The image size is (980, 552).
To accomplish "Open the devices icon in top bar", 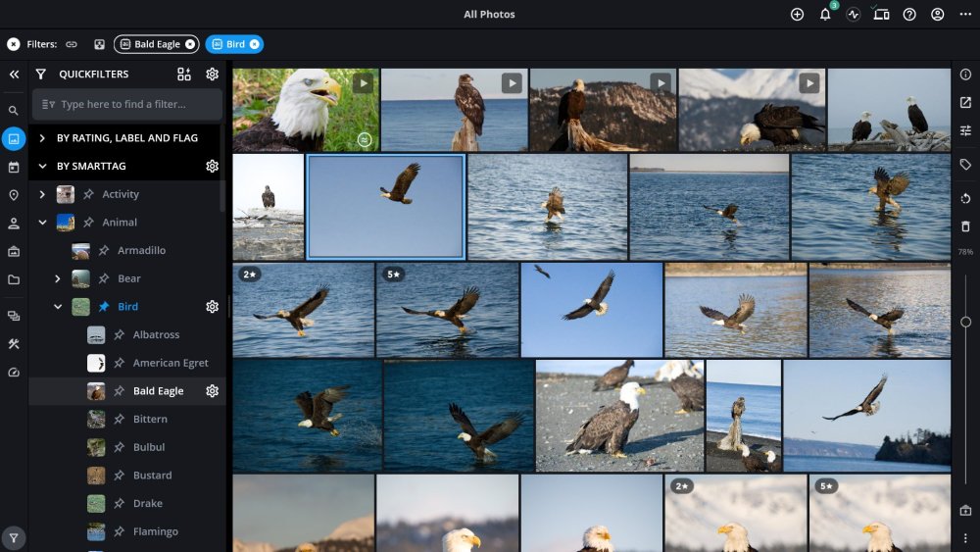I will [881, 15].
